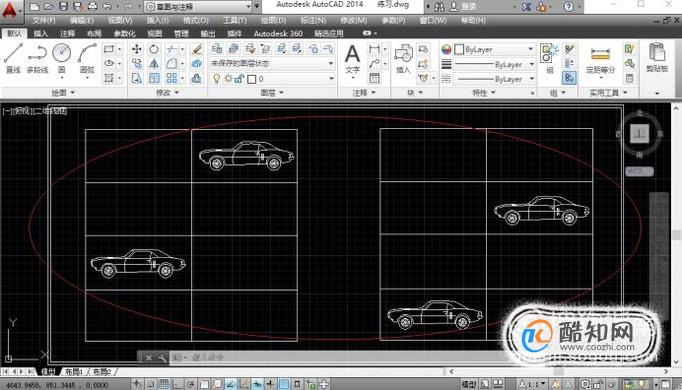Toggle Lineweight display in status bar
Image resolution: width=682 pixels, height=390 pixels.
point(270,384)
